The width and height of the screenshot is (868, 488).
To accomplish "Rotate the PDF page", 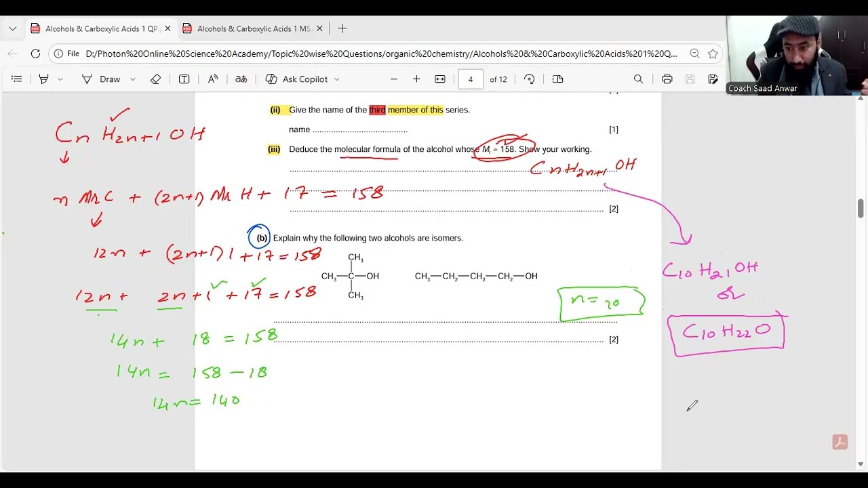I will [530, 79].
